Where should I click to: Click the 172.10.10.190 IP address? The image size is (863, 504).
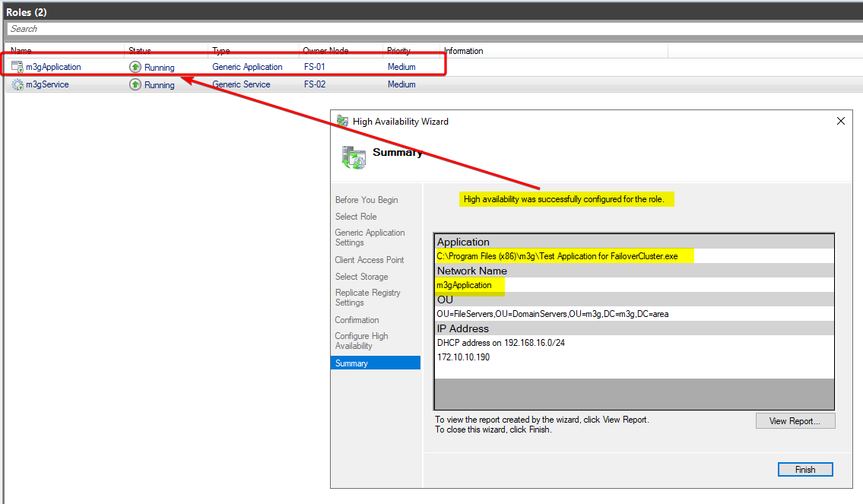click(x=463, y=357)
